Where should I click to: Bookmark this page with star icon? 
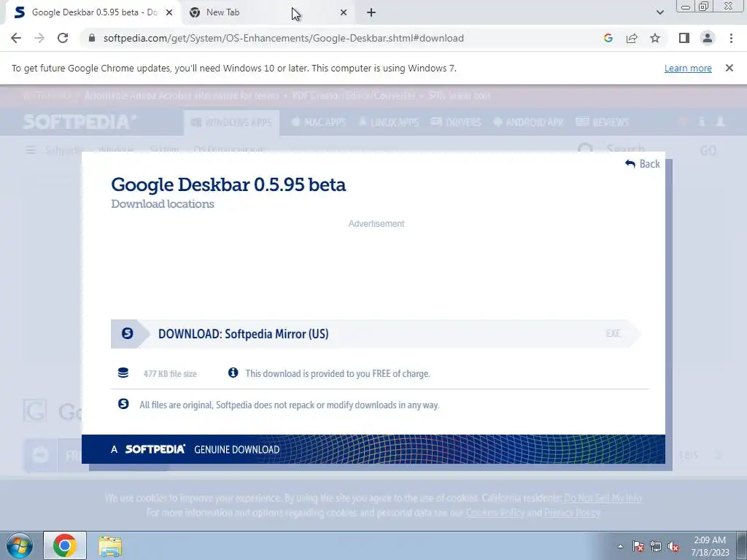pos(655,38)
